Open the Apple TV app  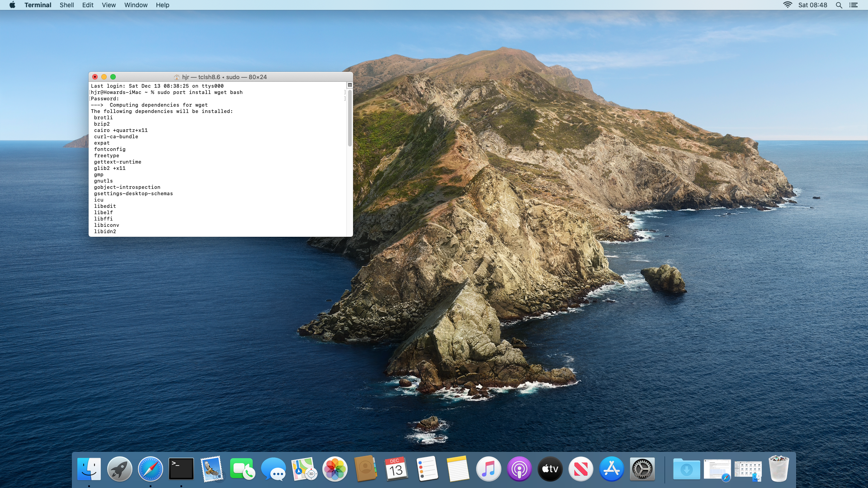550,469
